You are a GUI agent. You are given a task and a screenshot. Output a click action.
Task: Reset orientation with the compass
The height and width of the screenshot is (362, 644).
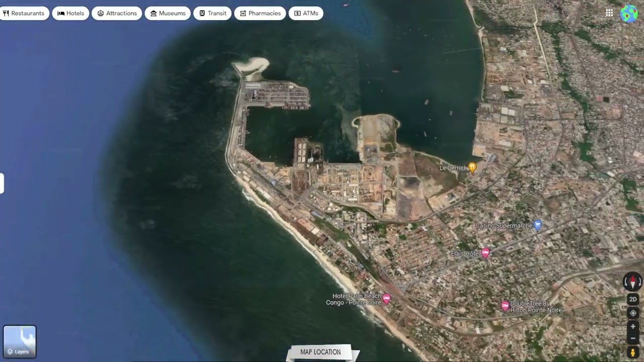click(633, 281)
